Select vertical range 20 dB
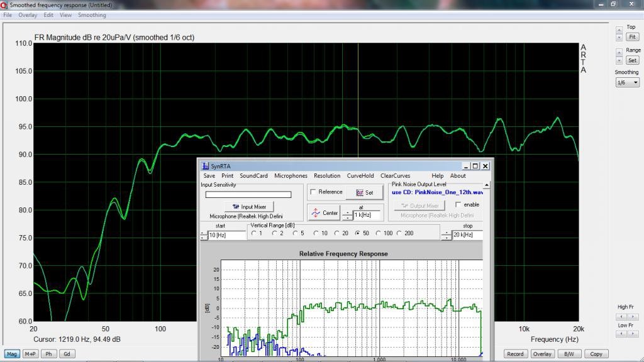Screen dimensions: 644x362 [337, 233]
